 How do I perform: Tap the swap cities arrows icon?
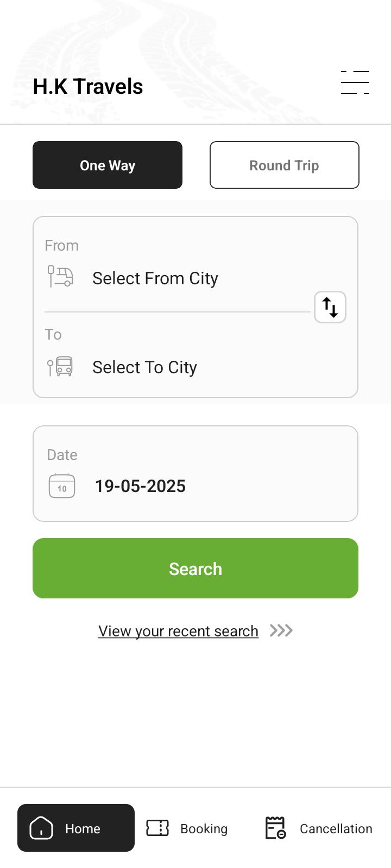pyautogui.click(x=330, y=307)
